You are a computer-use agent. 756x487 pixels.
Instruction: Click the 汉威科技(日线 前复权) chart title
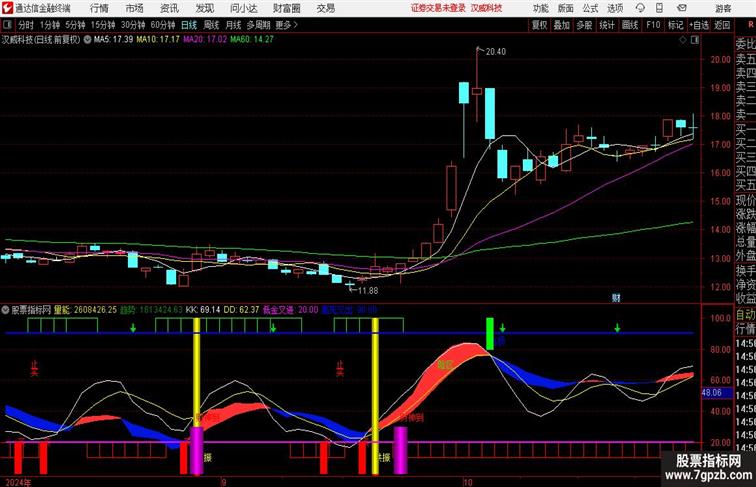point(41,40)
